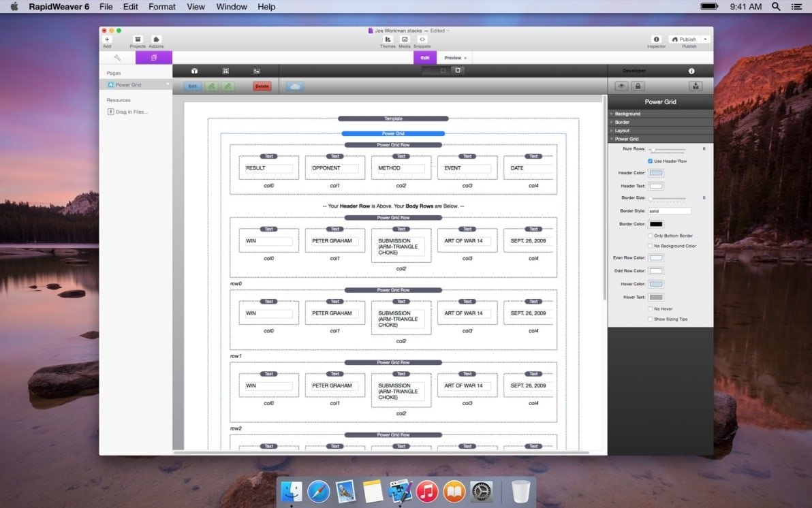Click the blue Edit stack button

(x=193, y=86)
